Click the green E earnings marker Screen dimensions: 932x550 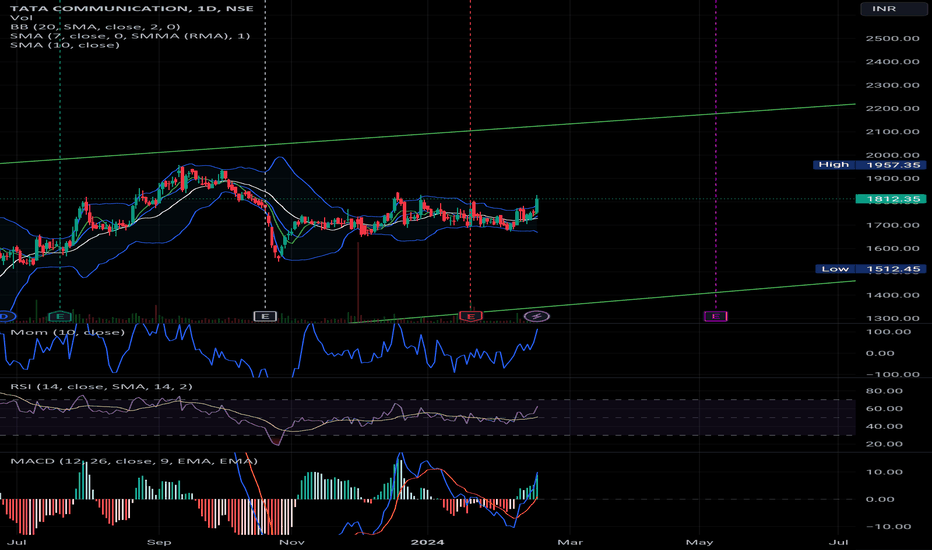pos(60,316)
